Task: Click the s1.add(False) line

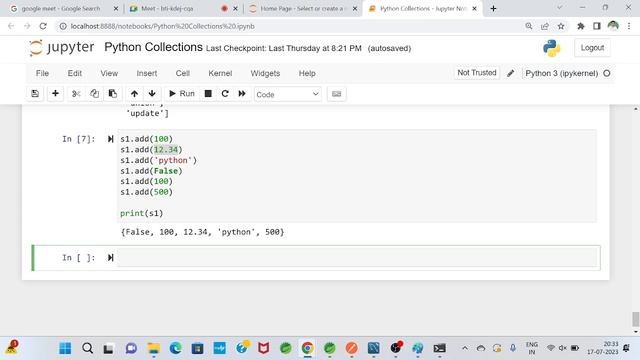Action: click(x=151, y=171)
